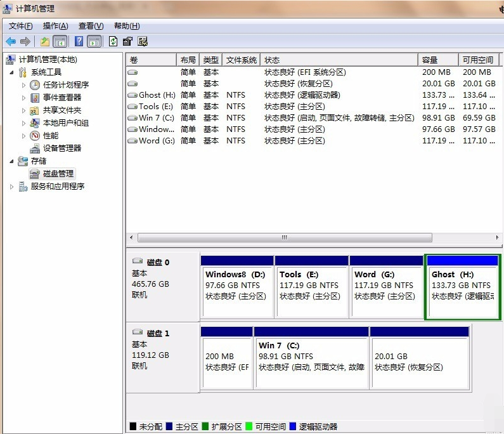Click the blue Help question mark icon
The height and width of the screenshot is (434, 504).
[79, 41]
